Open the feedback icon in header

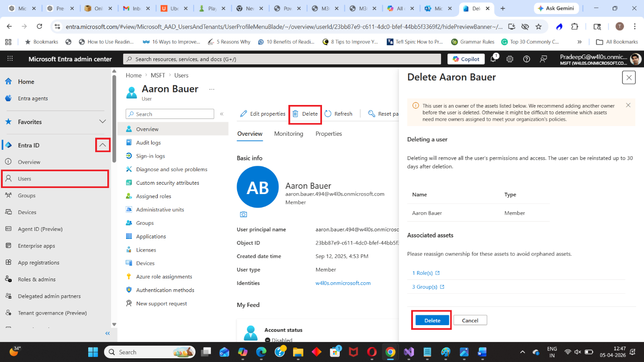543,59
